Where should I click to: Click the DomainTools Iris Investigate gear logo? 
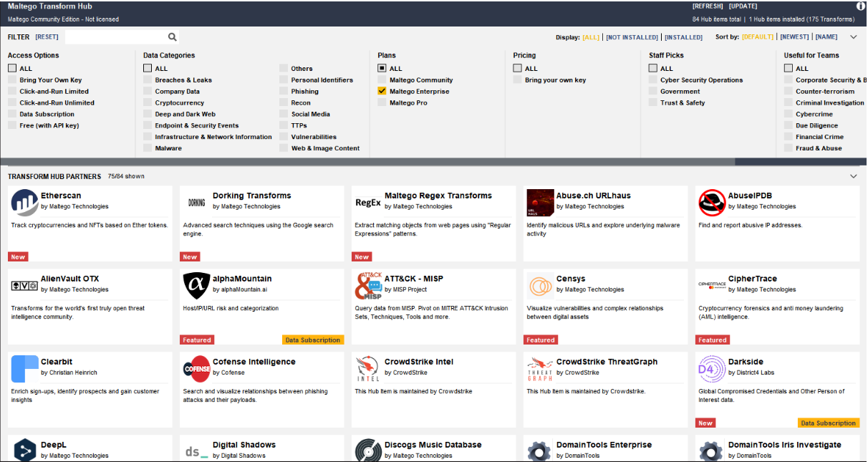pos(712,451)
